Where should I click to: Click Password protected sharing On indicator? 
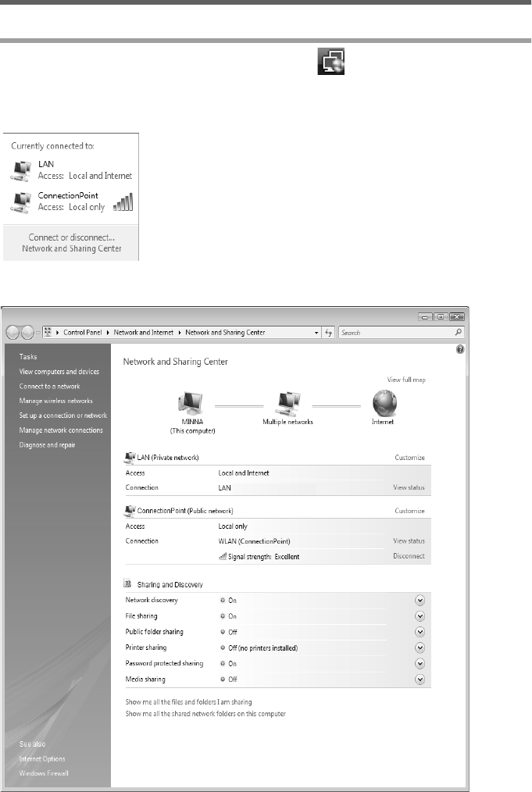pyautogui.click(x=223, y=664)
